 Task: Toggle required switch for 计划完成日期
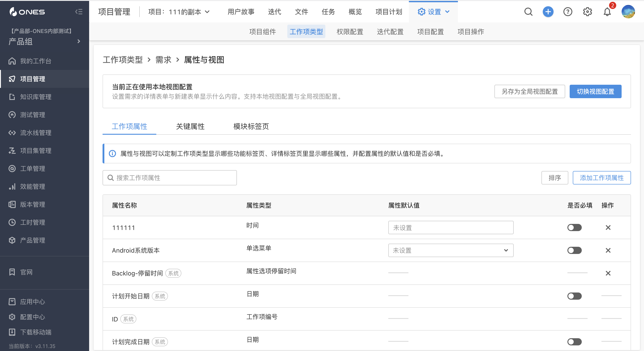pos(575,342)
